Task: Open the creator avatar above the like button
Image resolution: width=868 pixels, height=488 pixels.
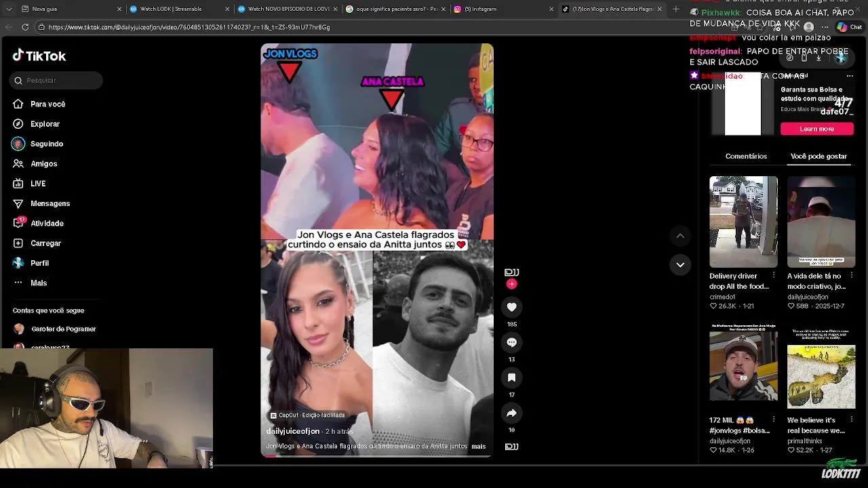Action: (511, 272)
